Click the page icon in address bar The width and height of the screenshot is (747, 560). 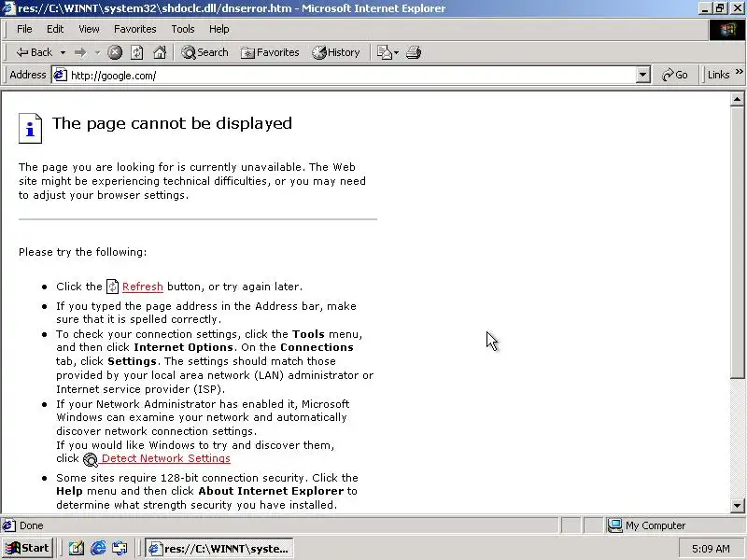[60, 76]
